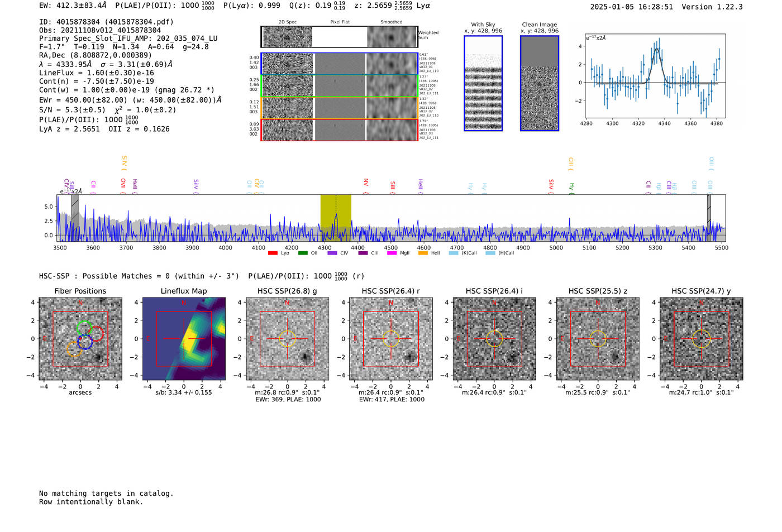This screenshot has height=532, width=782.
Task: Select the orange fiber circle in Fiber Positions
Action: pyautogui.click(x=74, y=349)
